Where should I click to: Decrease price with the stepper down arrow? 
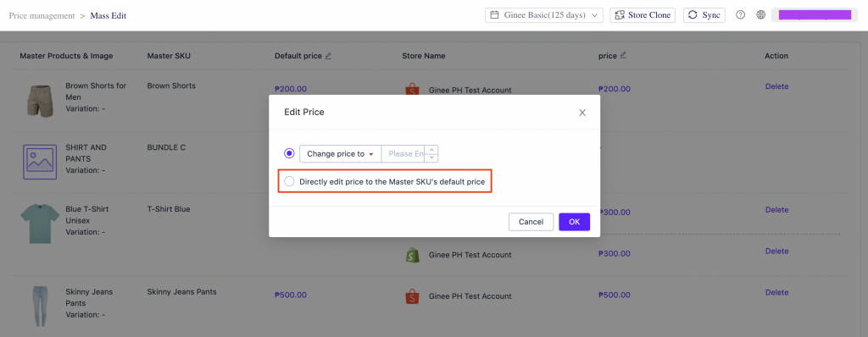(x=431, y=158)
